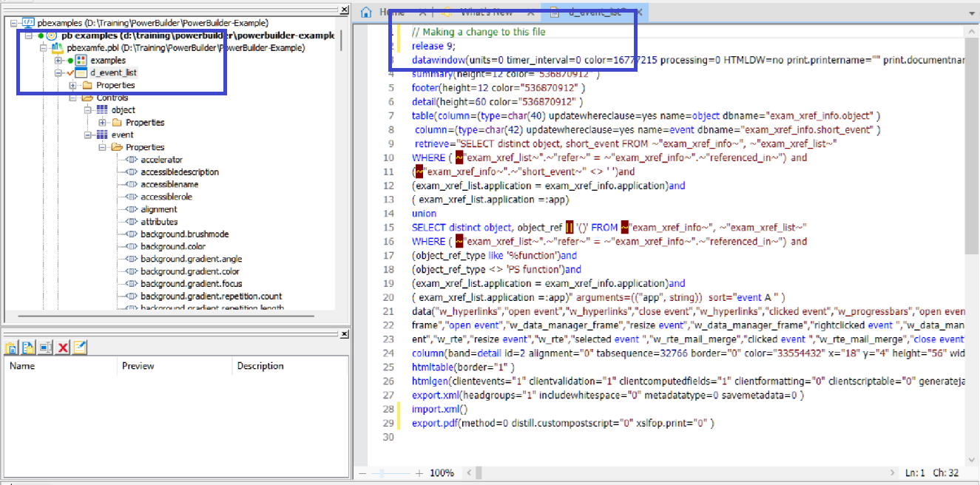Click the edit clip pencil icon
Viewport: 980px width, 485px height.
click(80, 347)
